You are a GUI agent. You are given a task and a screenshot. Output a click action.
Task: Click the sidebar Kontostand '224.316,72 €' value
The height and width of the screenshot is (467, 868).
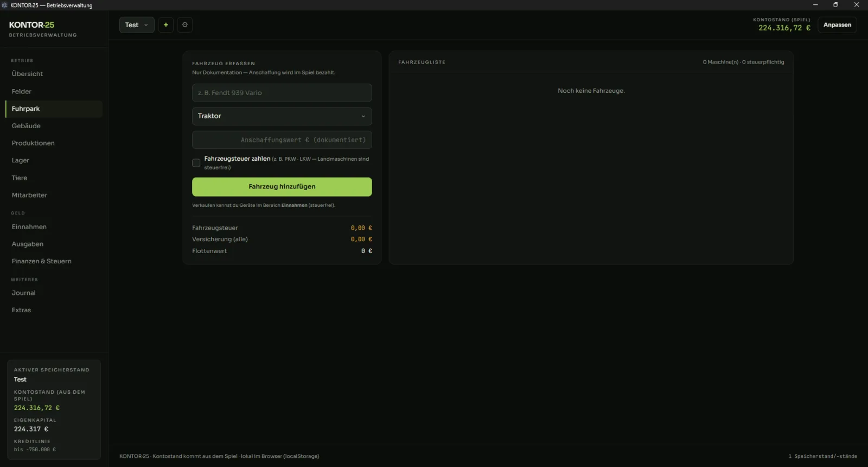[x=37, y=408]
